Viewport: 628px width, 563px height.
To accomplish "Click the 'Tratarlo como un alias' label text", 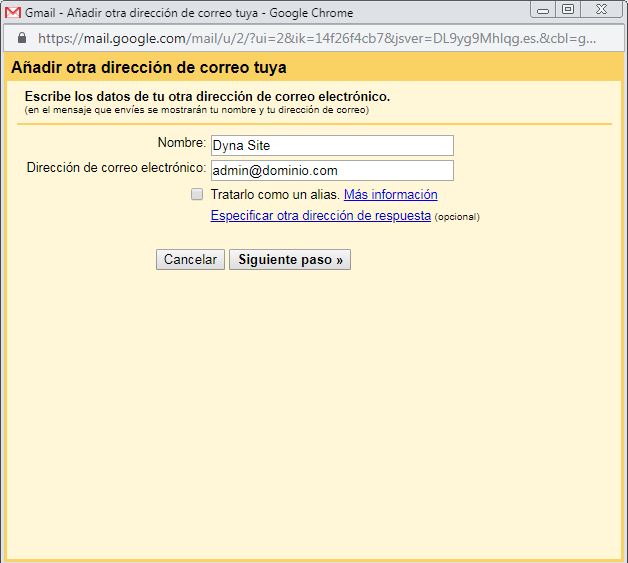I will coord(275,195).
